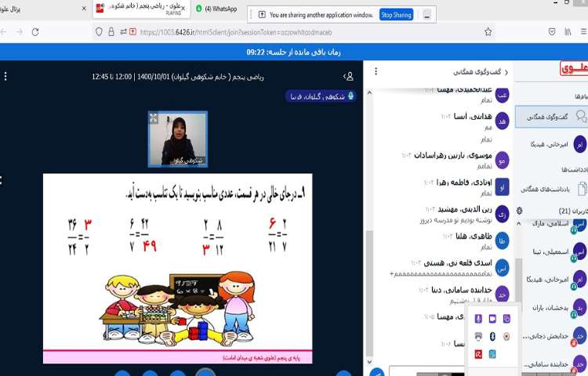Open public chat item in sidebar
588x376 pixels.
[551, 117]
